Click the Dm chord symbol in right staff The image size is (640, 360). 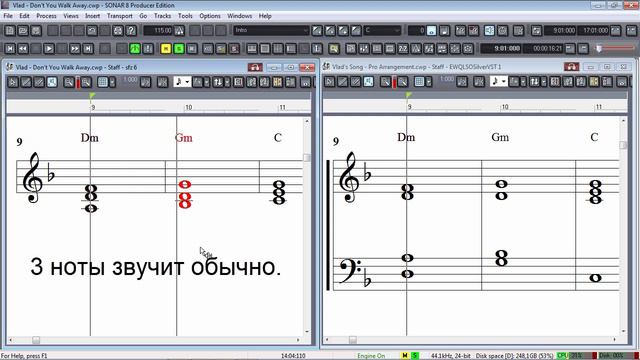(406, 137)
